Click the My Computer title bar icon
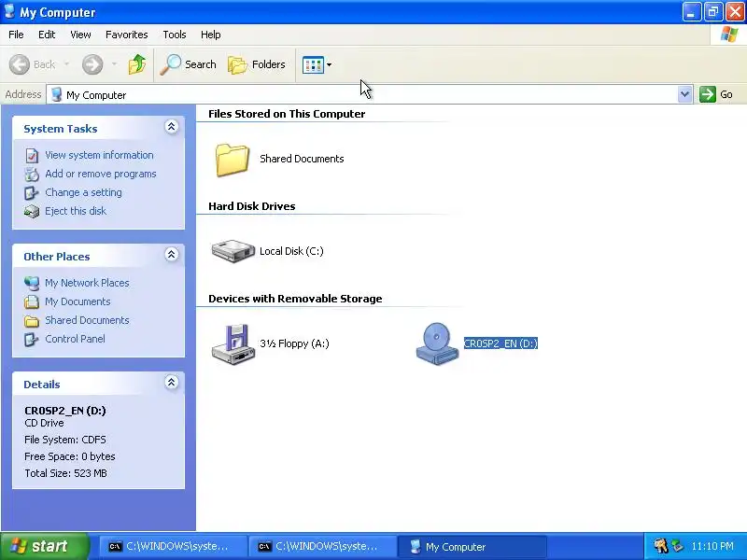The height and width of the screenshot is (560, 747). coord(9,11)
